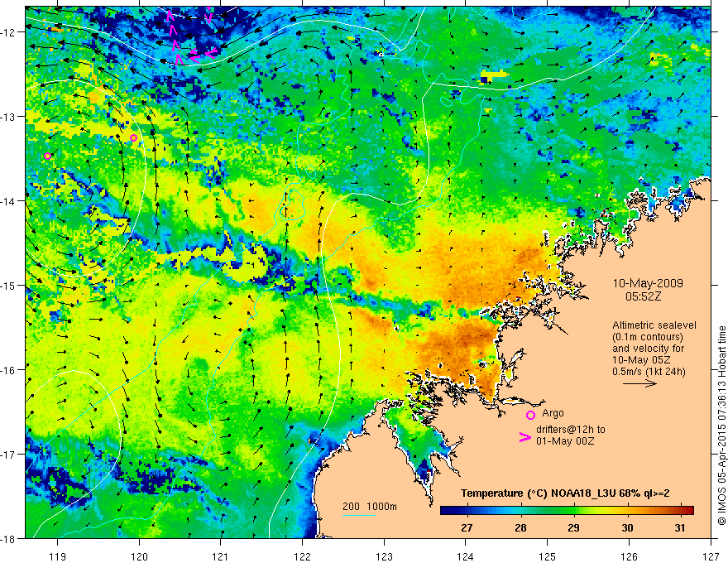Click the temperature colour bar scale

(x=567, y=511)
